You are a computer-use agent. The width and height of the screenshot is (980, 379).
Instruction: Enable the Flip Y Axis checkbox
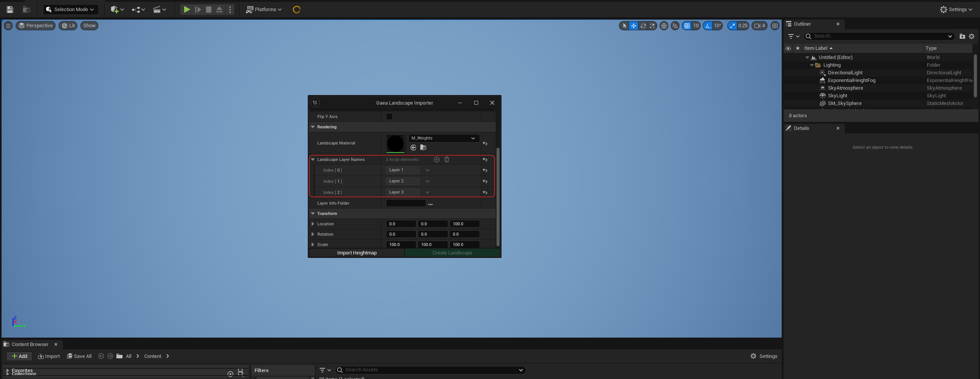(389, 116)
